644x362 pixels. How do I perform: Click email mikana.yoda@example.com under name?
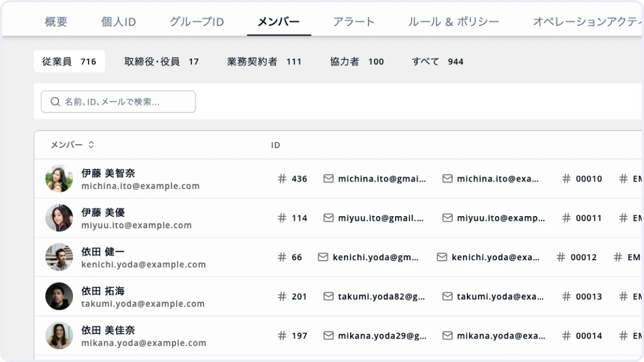pos(144,343)
